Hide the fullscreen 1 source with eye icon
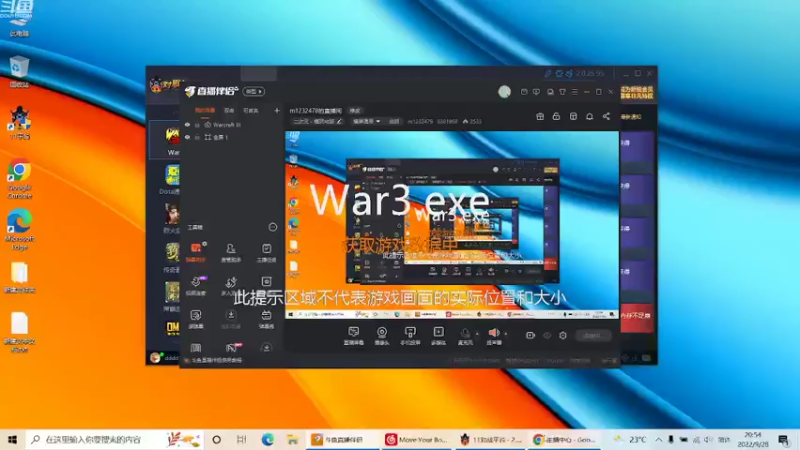800x450 pixels. click(187, 137)
